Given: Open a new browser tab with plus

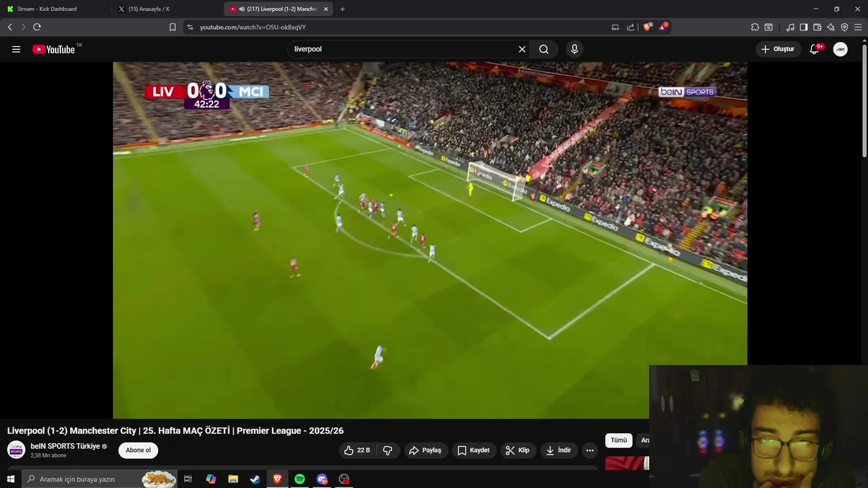Looking at the screenshot, I should pyautogui.click(x=342, y=9).
